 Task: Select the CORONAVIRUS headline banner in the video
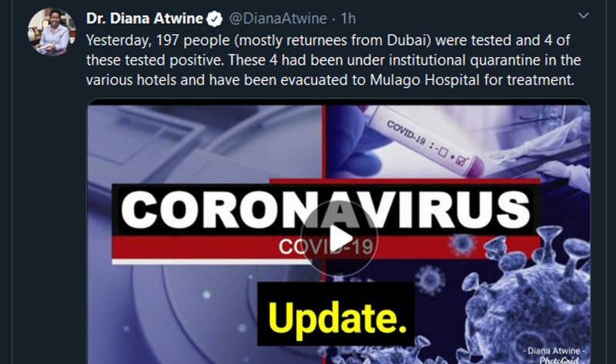click(325, 209)
